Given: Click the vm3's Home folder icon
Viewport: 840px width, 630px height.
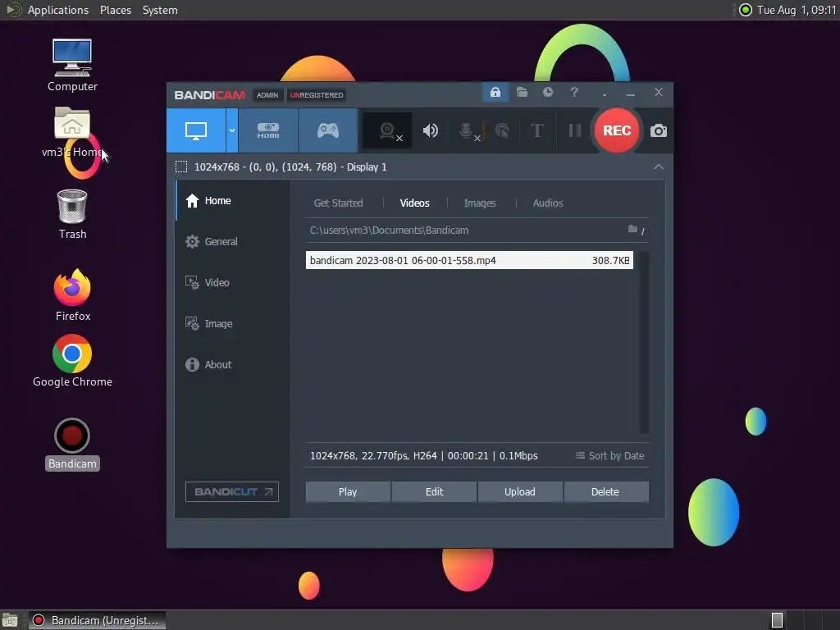Looking at the screenshot, I should 72,132.
